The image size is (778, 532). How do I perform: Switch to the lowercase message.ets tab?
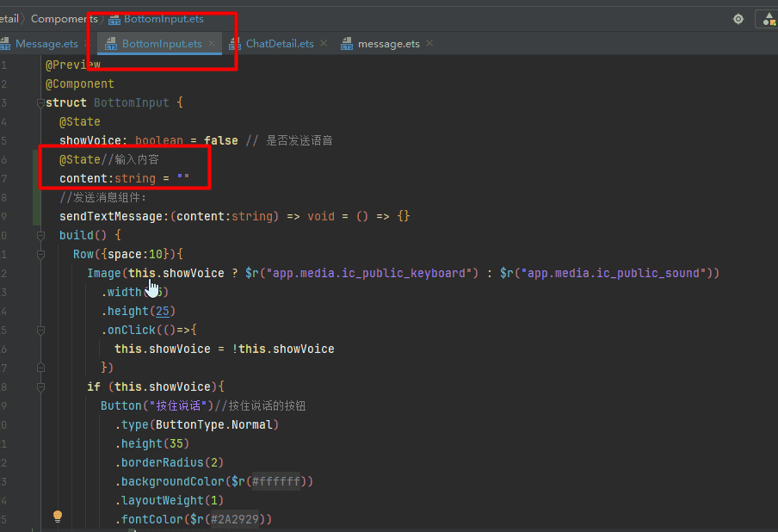(388, 44)
